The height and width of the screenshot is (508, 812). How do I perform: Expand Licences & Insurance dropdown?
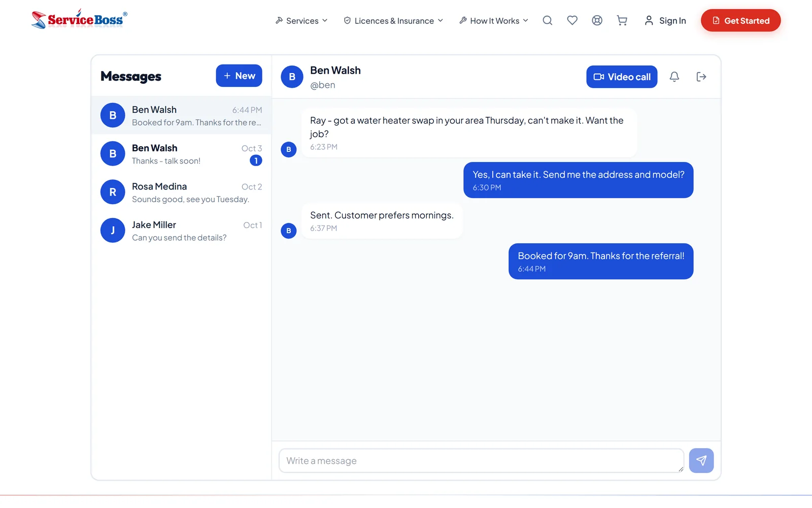[393, 21]
